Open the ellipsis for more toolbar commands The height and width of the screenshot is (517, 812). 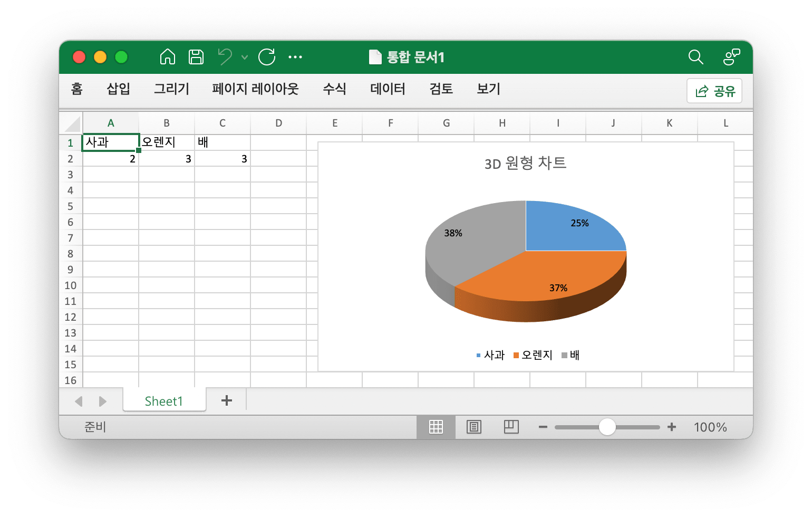click(295, 57)
